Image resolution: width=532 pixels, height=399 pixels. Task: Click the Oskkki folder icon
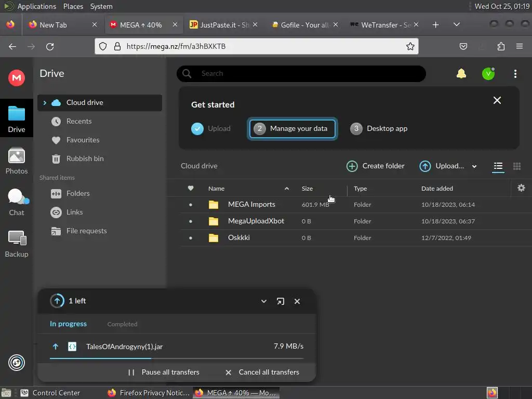point(214,238)
